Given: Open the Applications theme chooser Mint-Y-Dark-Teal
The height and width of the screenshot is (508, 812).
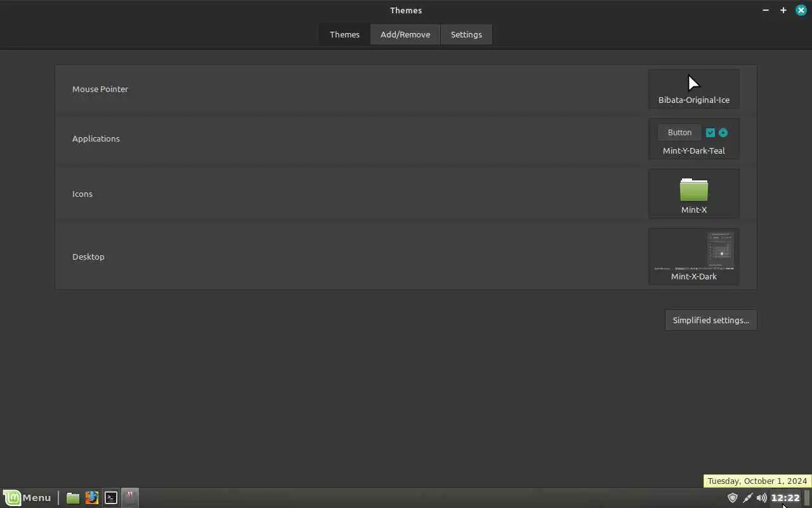Looking at the screenshot, I should pos(694,138).
